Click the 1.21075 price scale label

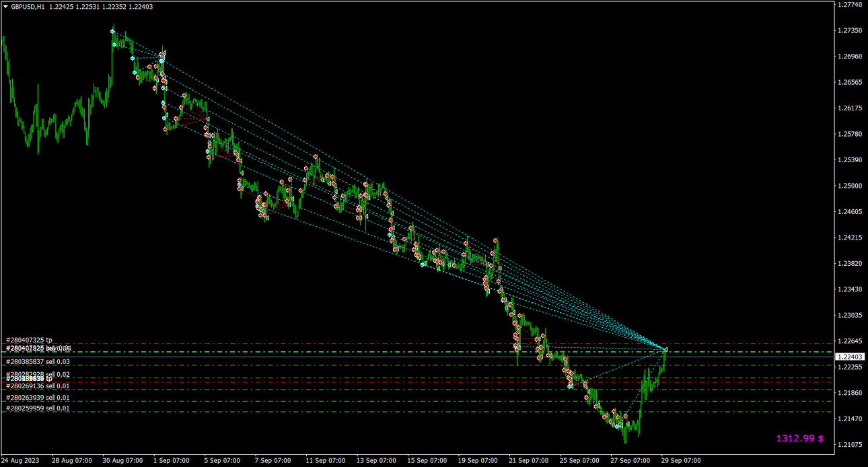click(851, 445)
